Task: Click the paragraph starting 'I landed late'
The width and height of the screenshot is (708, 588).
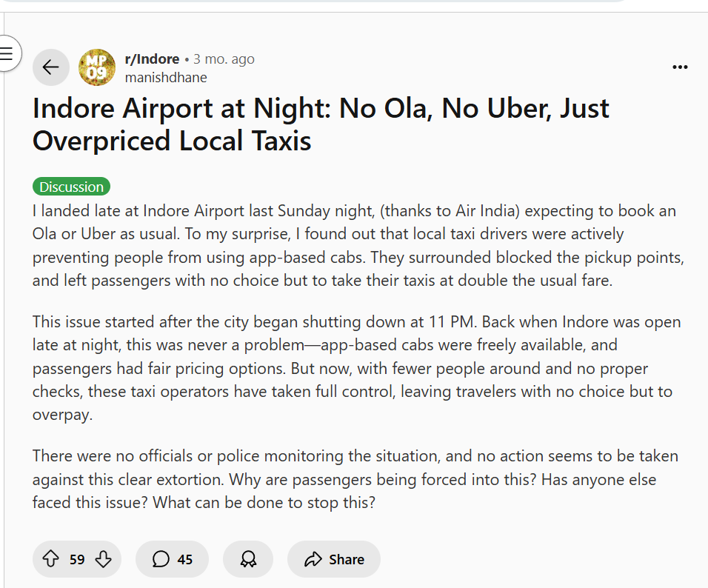Action: click(x=354, y=246)
